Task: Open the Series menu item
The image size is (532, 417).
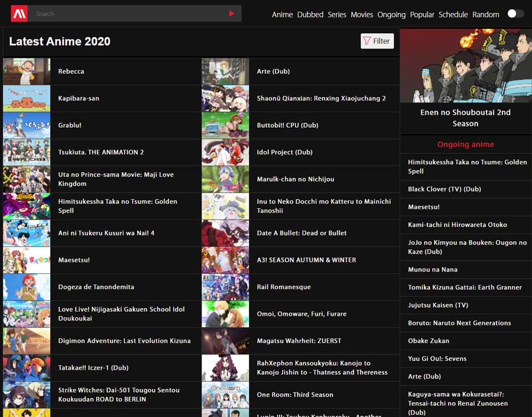Action: [x=337, y=15]
